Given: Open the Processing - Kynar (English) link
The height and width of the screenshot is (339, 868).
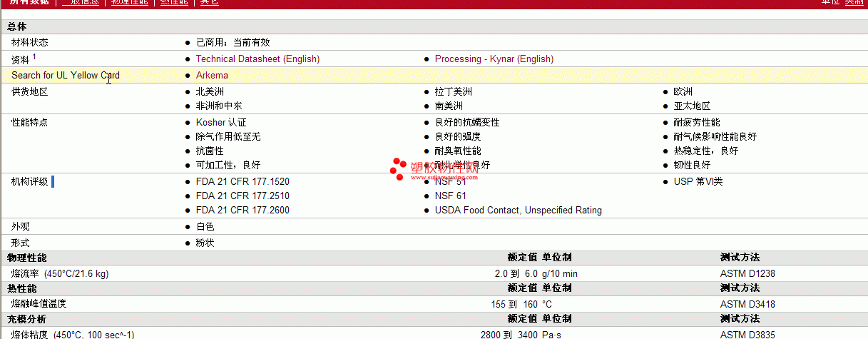Looking at the screenshot, I should [x=494, y=59].
